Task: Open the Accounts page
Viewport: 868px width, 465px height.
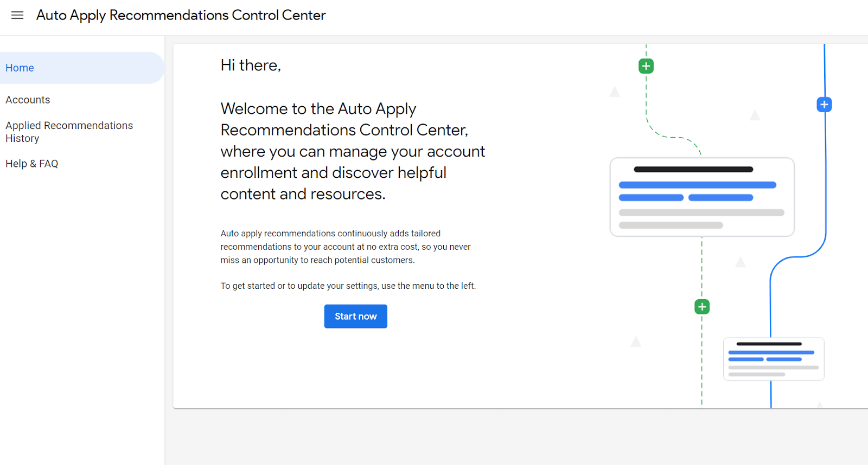Action: (28, 100)
